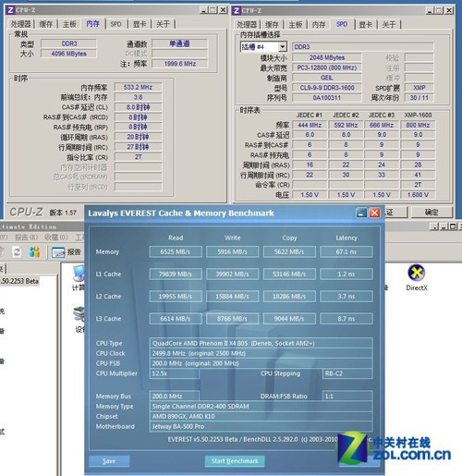462x476 pixels.
Task: Select the 主板 tab in left CPU-Z window
Action: click(69, 24)
